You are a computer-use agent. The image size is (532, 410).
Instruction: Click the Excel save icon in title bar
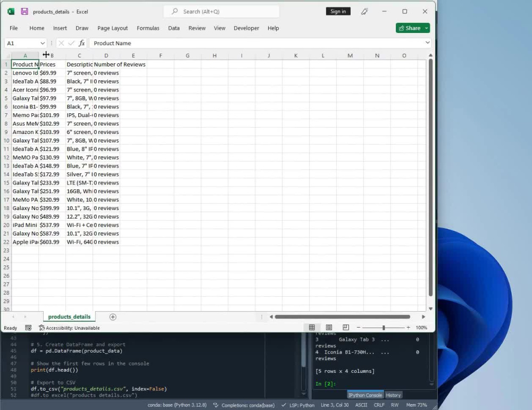[x=24, y=12]
